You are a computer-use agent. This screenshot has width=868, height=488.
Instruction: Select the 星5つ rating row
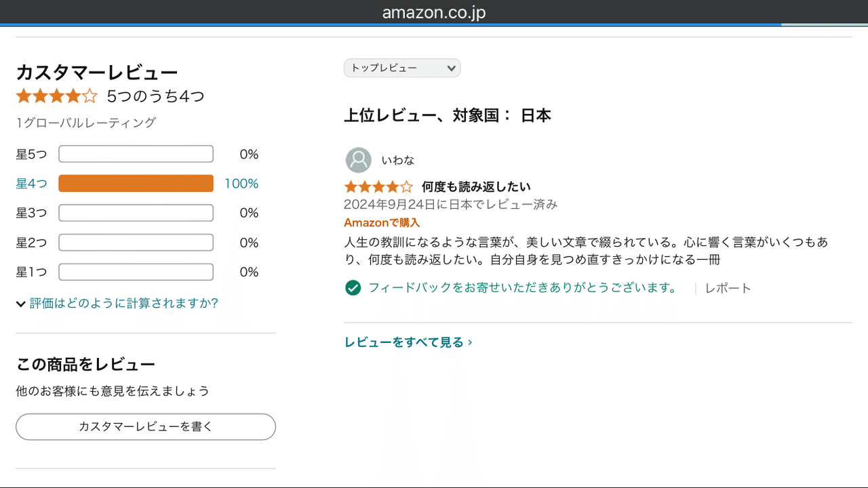pos(31,154)
